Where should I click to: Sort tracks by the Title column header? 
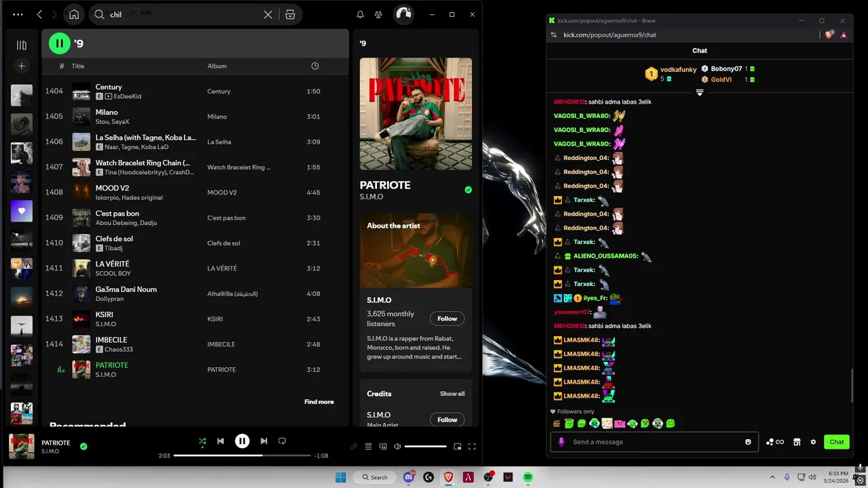78,66
